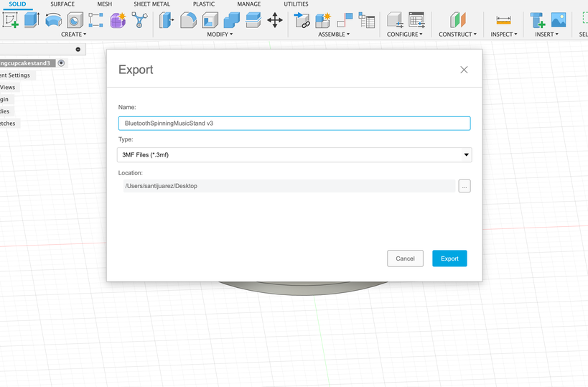The width and height of the screenshot is (588, 387).
Task: Select the Hole tool
Action: (x=75, y=20)
